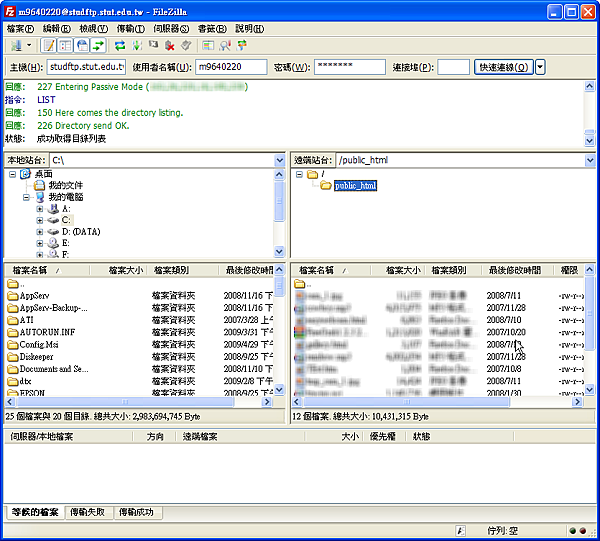Open local site path C:\ dropdown
This screenshot has height=541, width=600.
coord(280,160)
